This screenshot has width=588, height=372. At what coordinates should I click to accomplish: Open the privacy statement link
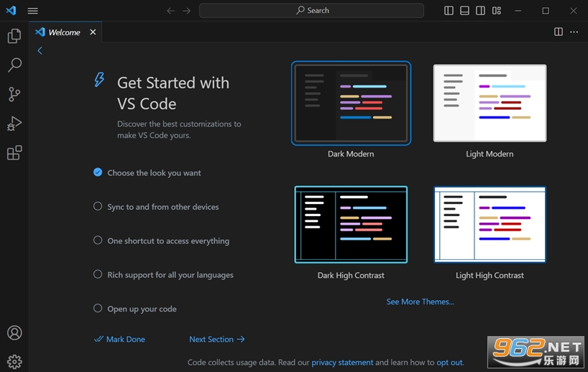click(342, 362)
